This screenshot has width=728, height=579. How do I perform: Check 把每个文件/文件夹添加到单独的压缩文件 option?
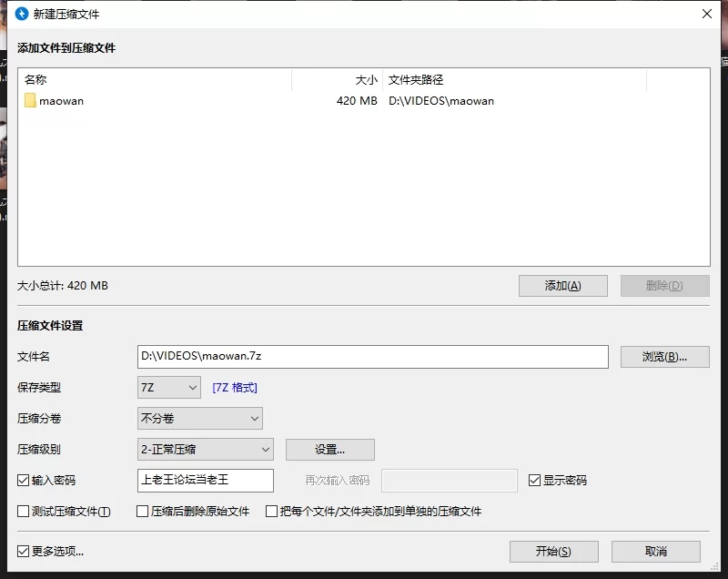[271, 512]
